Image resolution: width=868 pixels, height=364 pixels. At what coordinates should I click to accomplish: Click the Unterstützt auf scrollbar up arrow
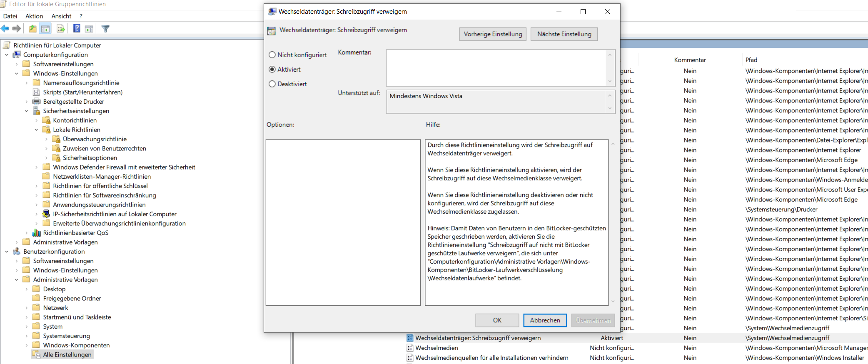coord(610,96)
